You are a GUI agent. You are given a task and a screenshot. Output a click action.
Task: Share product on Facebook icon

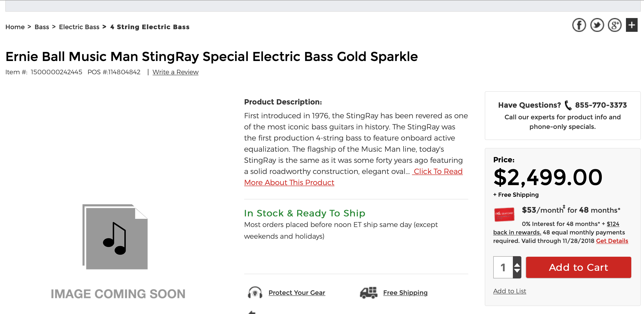click(579, 25)
